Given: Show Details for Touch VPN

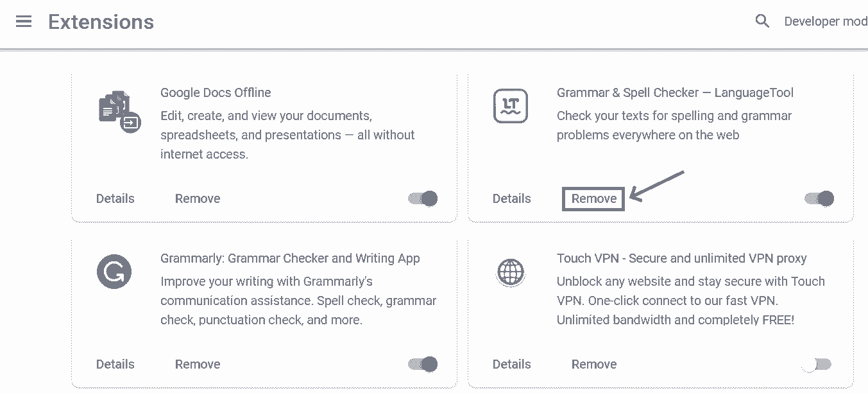Looking at the screenshot, I should pyautogui.click(x=512, y=364).
